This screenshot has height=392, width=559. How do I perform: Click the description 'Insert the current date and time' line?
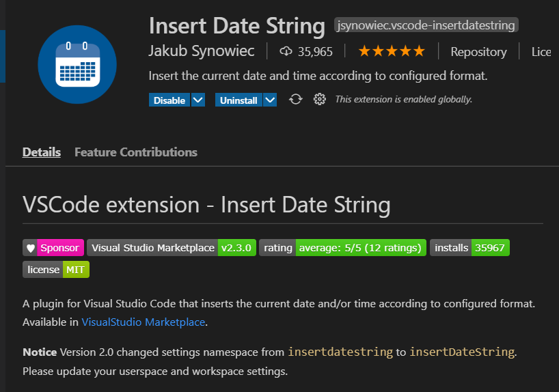pyautogui.click(x=318, y=76)
